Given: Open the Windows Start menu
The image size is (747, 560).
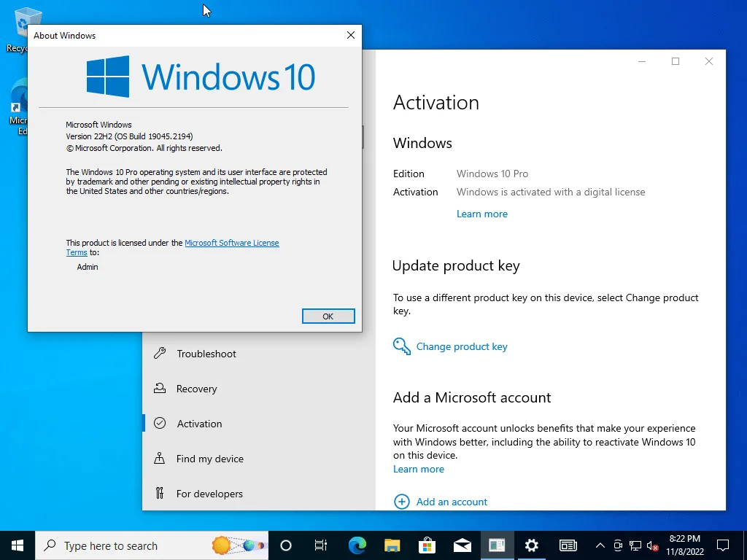Looking at the screenshot, I should 18,545.
